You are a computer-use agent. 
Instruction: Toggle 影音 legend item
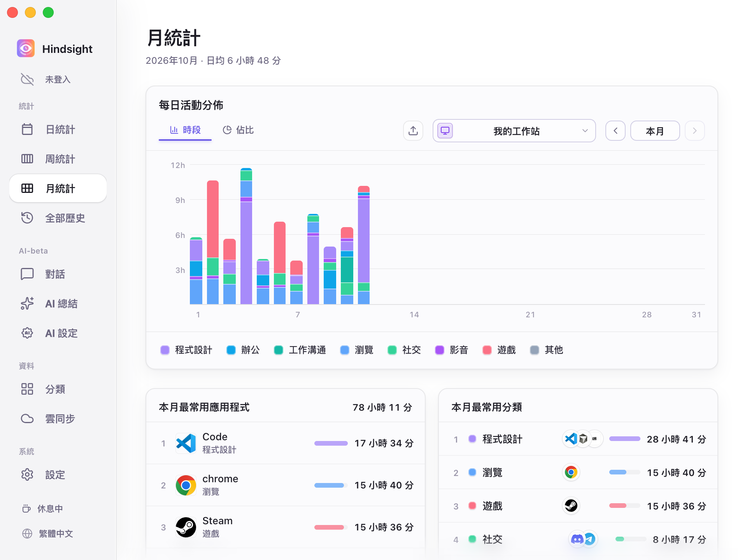(452, 350)
